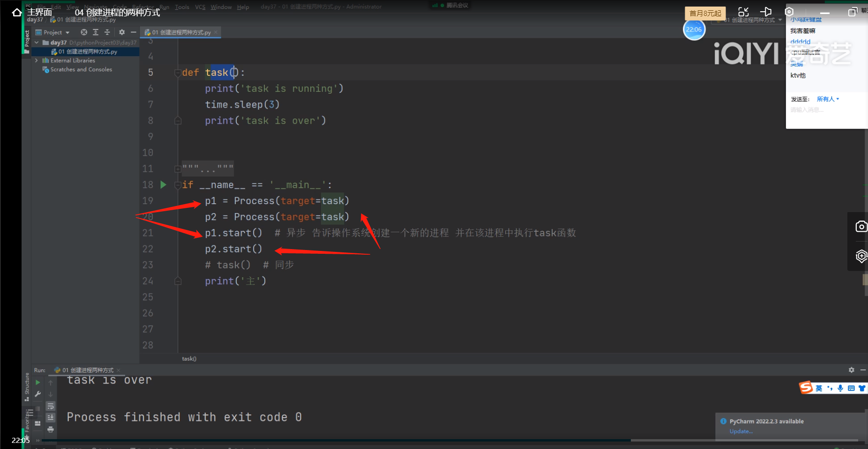Toggle soft-wrap in Run console
This screenshot has width=868, height=449.
pyautogui.click(x=51, y=406)
